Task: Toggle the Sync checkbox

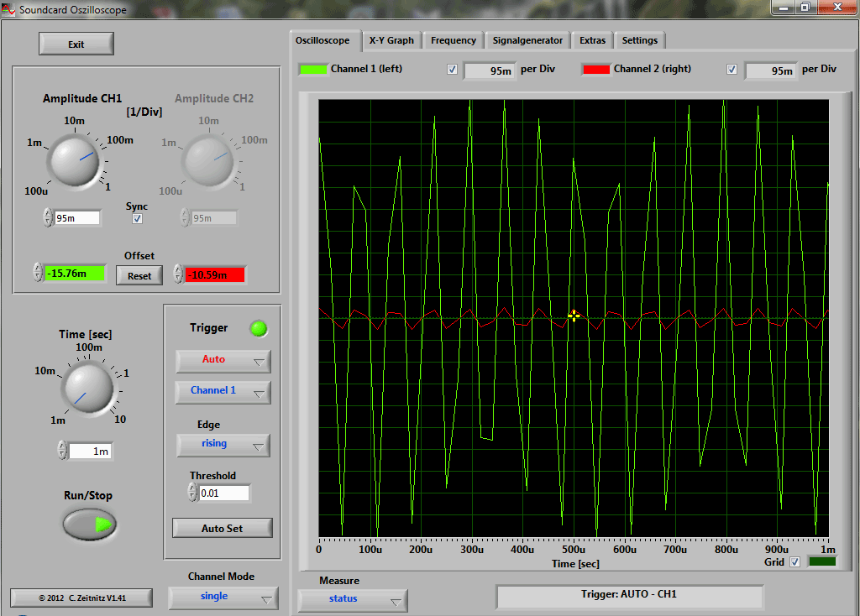Action: (x=137, y=219)
